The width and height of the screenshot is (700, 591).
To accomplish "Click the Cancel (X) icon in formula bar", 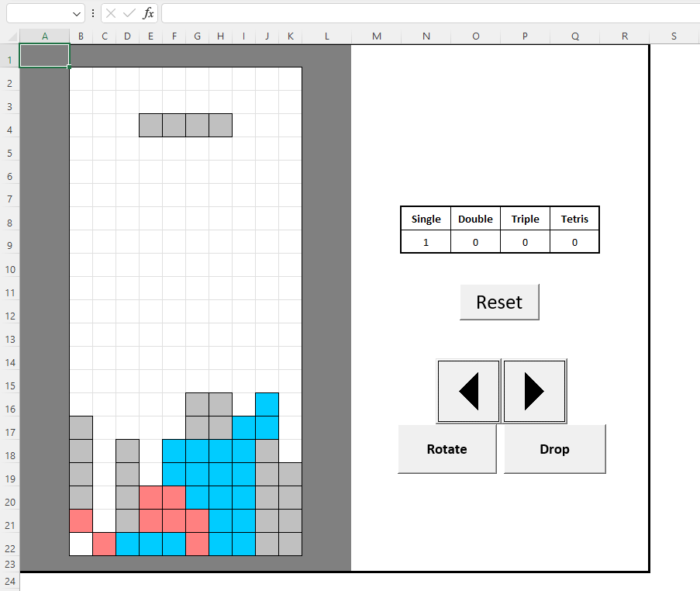I will coord(111,13).
